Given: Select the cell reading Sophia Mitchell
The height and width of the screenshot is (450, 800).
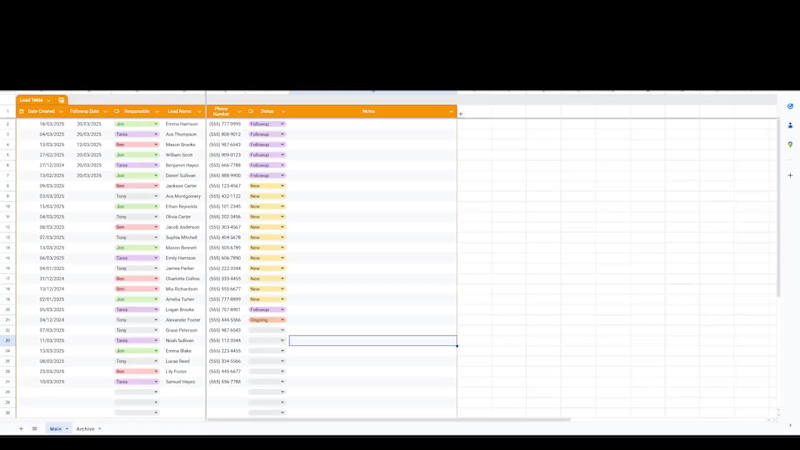Looking at the screenshot, I should click(x=181, y=237).
